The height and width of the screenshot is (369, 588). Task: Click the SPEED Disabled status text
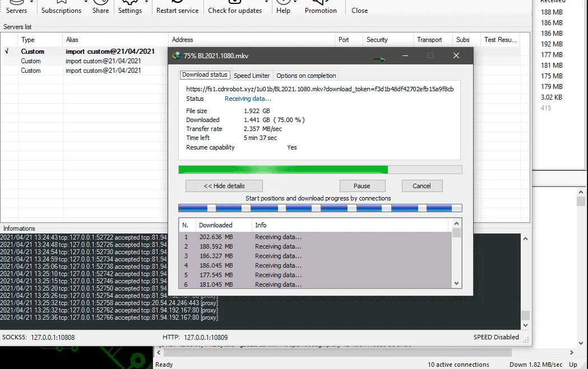(496, 337)
